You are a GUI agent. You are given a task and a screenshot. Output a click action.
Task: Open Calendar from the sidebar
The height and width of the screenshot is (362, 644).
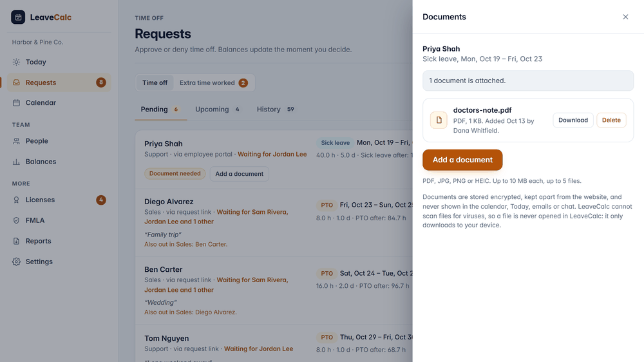pyautogui.click(x=59, y=102)
